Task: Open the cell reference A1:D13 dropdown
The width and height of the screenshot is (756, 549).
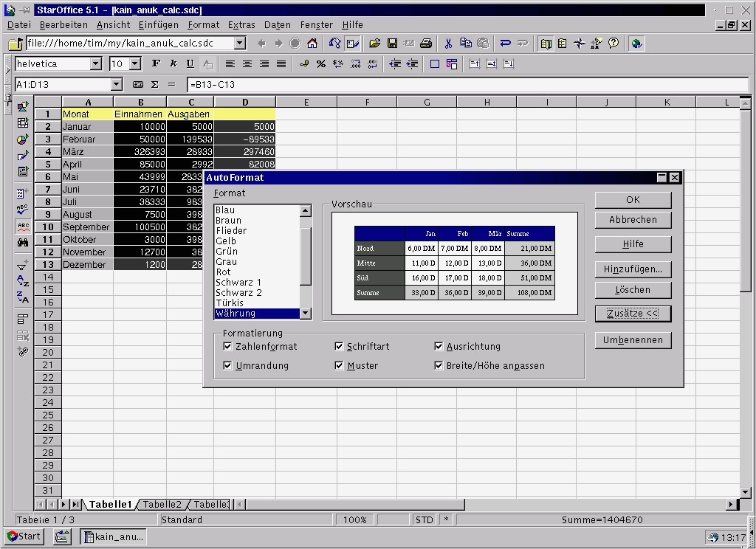Action: pos(116,84)
